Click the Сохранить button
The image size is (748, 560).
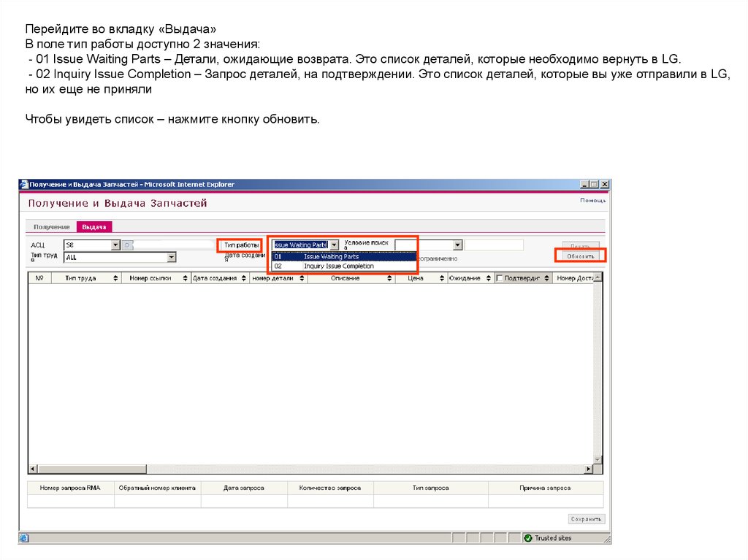point(587,519)
